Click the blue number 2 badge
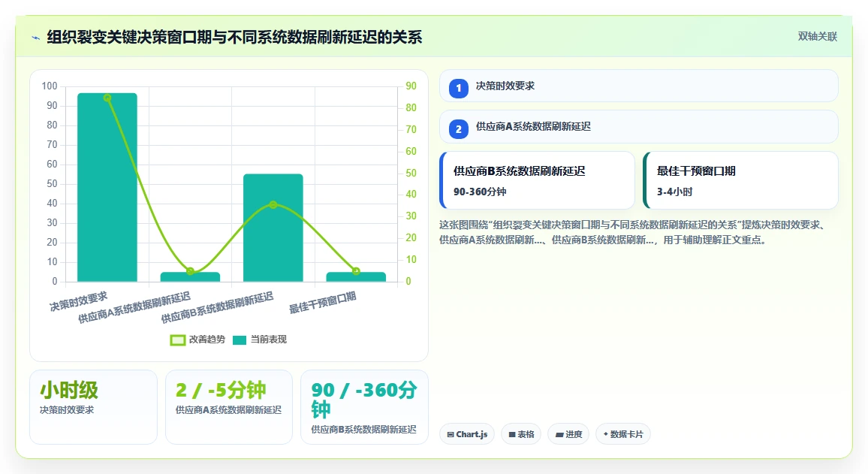Screen dimensions: 868x474 458,129
